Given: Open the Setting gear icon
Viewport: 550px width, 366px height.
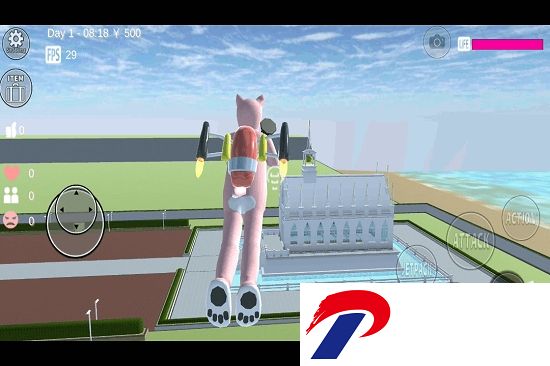Looking at the screenshot, I should pyautogui.click(x=16, y=43).
